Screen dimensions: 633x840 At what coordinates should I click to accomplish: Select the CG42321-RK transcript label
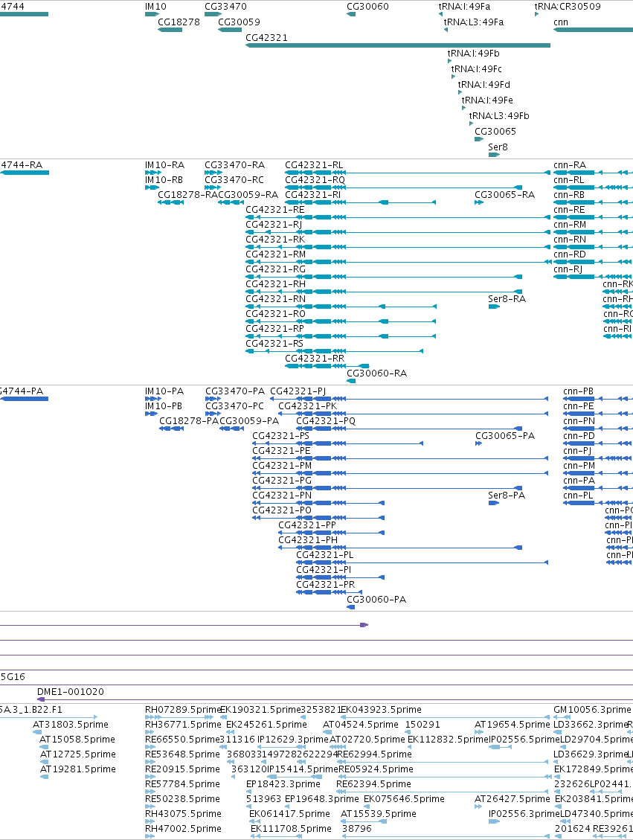click(275, 240)
